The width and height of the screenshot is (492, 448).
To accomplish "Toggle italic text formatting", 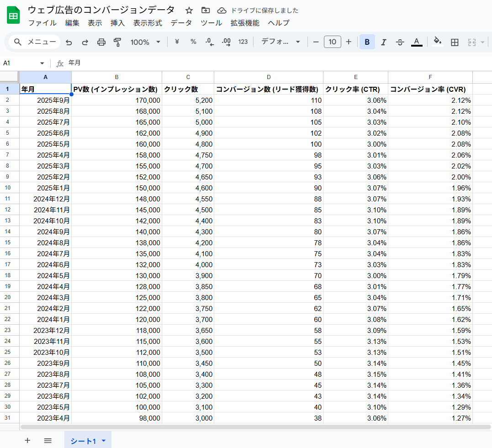I will pos(383,42).
